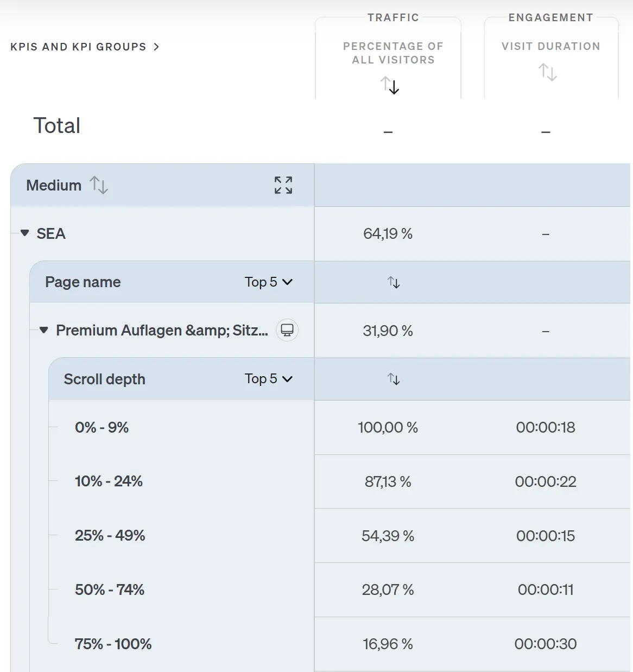Screen dimensions: 633x672
Task: Click desktop device icon next to Premium Auflagen
Action: 287,330
